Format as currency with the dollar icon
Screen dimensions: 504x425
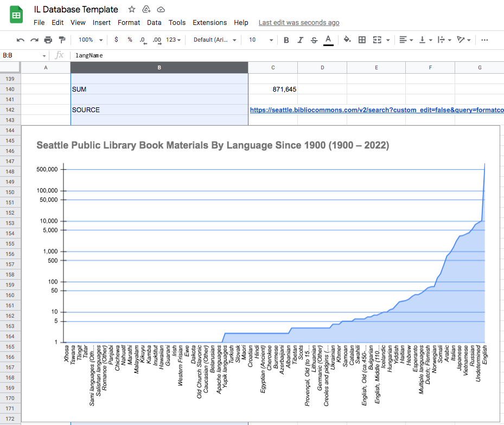pos(116,40)
